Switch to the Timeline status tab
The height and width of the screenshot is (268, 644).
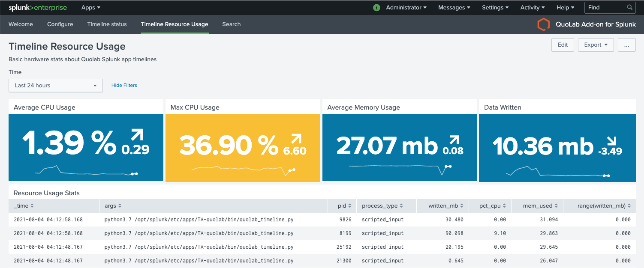coord(107,24)
